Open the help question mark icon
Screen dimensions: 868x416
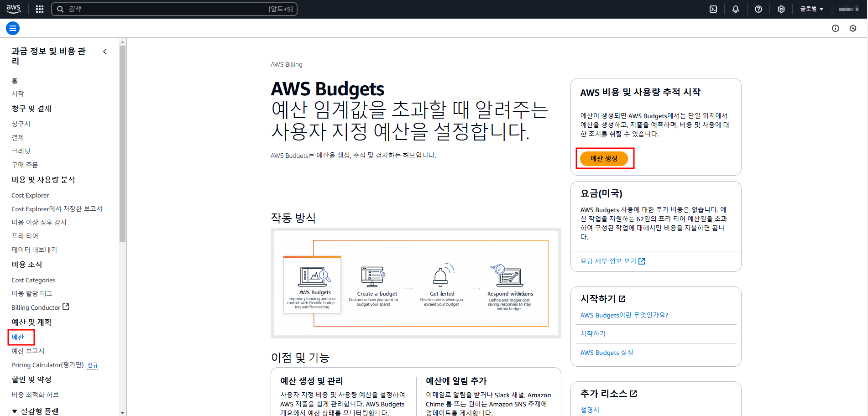click(758, 9)
